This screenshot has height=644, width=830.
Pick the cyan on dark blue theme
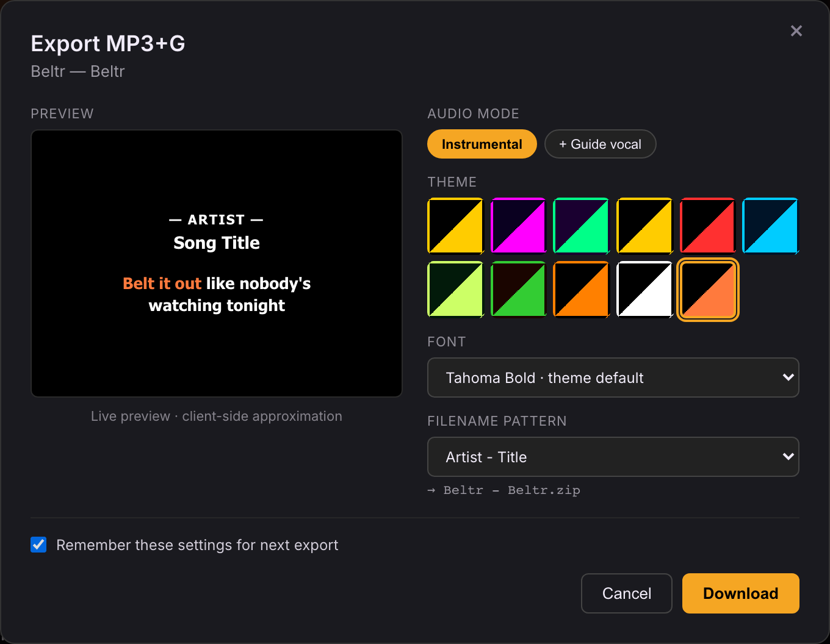(x=771, y=225)
